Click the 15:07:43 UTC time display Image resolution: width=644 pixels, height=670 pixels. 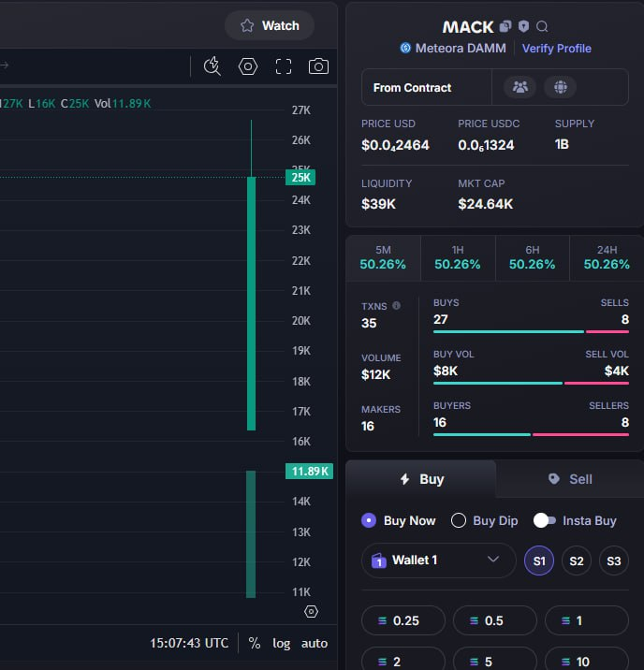[x=189, y=643]
